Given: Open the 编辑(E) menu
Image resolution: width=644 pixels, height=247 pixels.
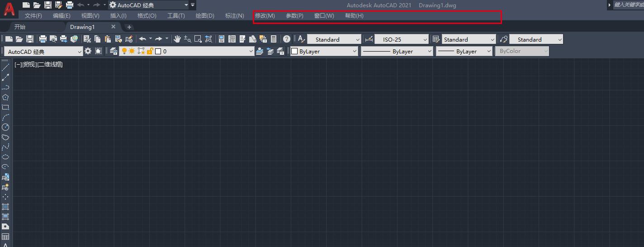Looking at the screenshot, I should pos(62,16).
